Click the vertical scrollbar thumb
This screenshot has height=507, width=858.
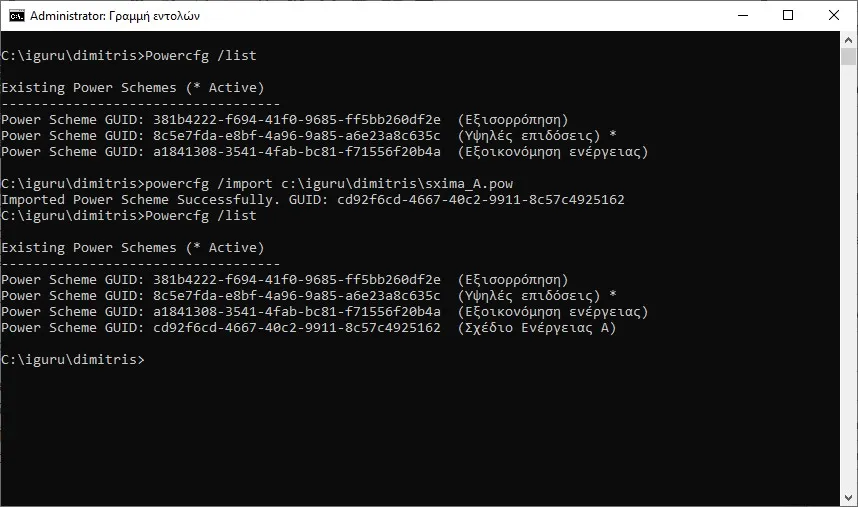click(x=849, y=56)
